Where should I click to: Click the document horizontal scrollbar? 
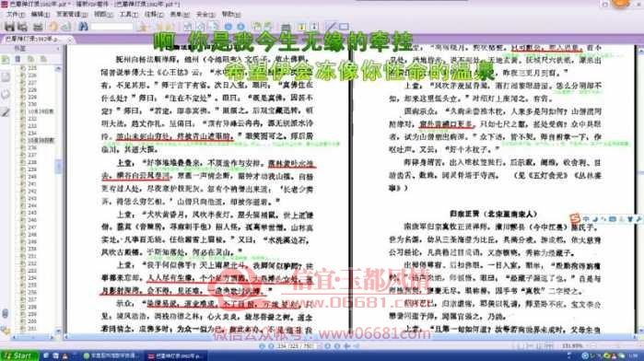[350, 337]
